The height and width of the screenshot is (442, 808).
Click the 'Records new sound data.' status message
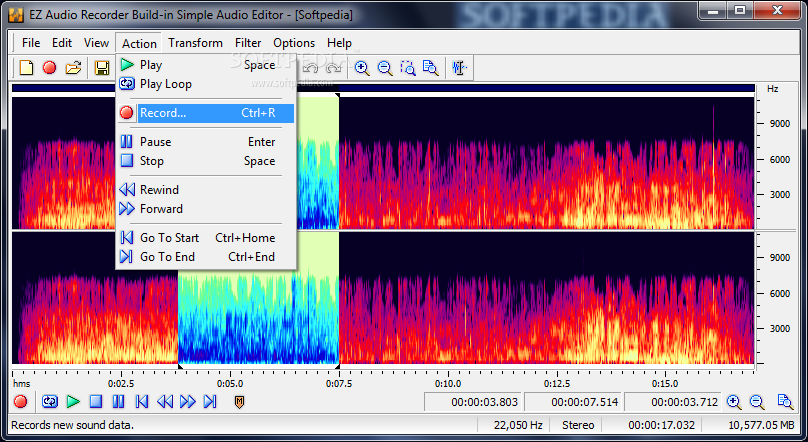[72, 425]
